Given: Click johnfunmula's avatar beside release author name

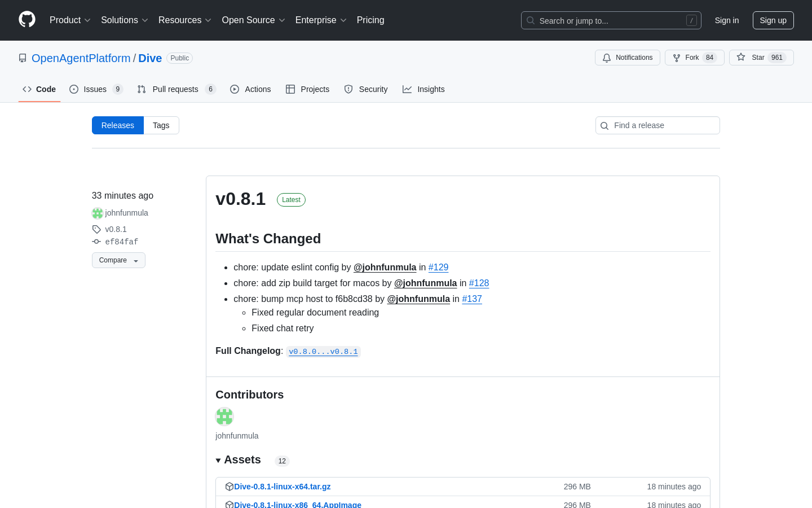Looking at the screenshot, I should coord(98,213).
